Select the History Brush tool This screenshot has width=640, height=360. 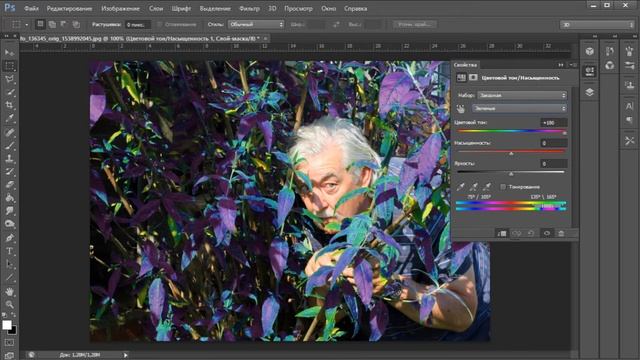(9, 171)
